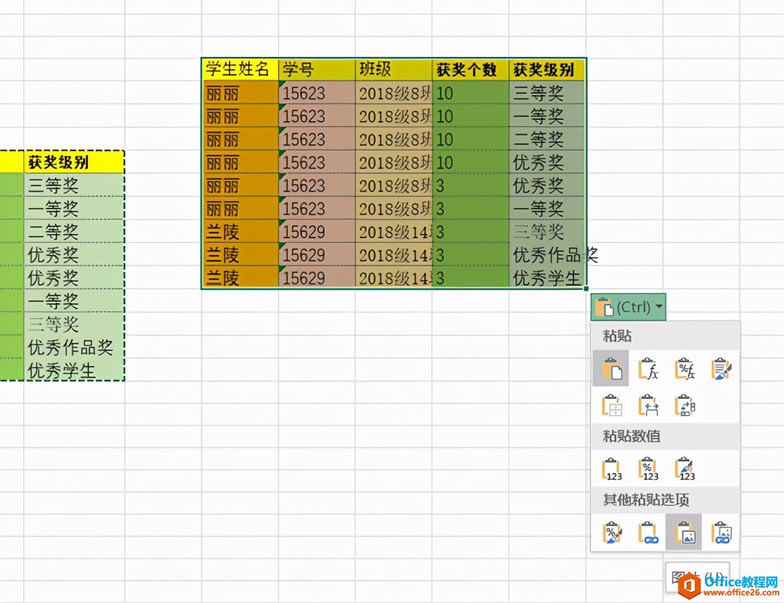
Task: Select the Linked Picture paste icon
Action: click(721, 532)
